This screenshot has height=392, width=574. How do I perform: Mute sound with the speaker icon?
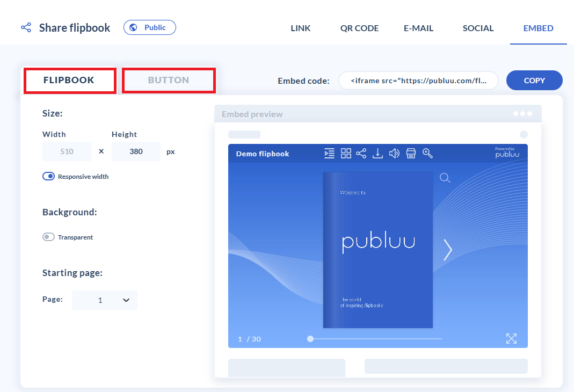[x=394, y=154]
